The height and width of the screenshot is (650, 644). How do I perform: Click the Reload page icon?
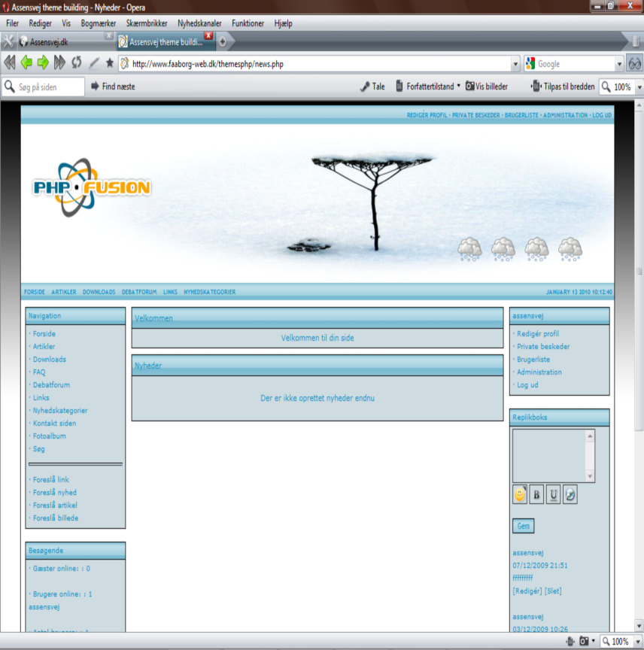(77, 63)
